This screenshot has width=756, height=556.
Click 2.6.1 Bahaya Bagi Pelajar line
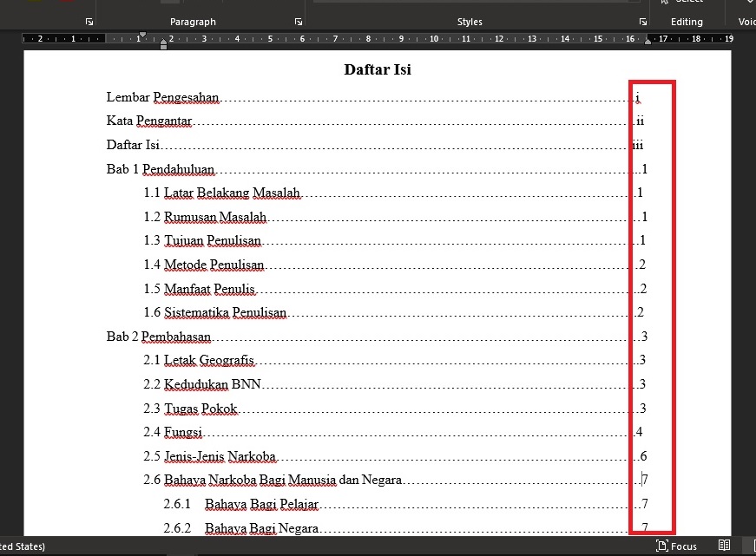[405, 504]
